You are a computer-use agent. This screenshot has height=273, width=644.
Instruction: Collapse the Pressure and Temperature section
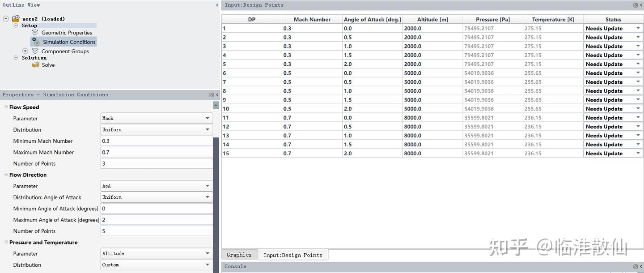pyautogui.click(x=6, y=243)
